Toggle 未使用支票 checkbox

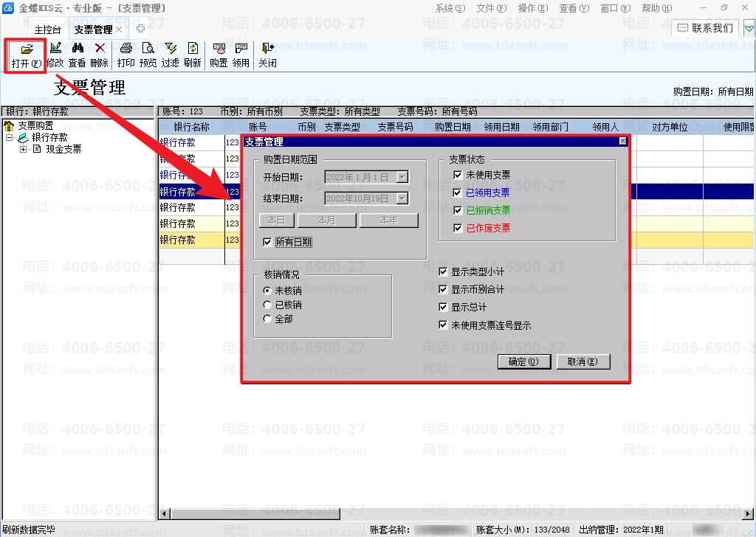pos(458,175)
